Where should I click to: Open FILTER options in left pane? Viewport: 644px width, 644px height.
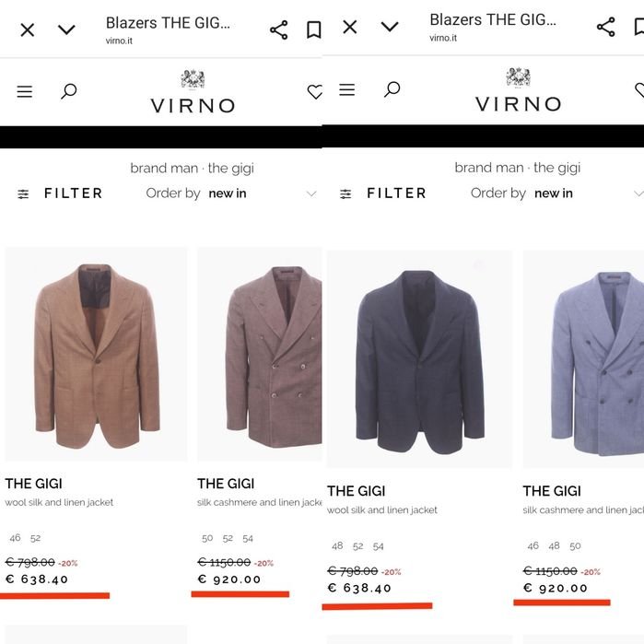click(x=60, y=193)
